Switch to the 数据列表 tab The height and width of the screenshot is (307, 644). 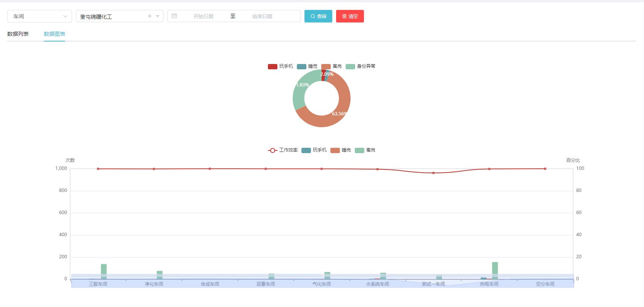click(18, 34)
